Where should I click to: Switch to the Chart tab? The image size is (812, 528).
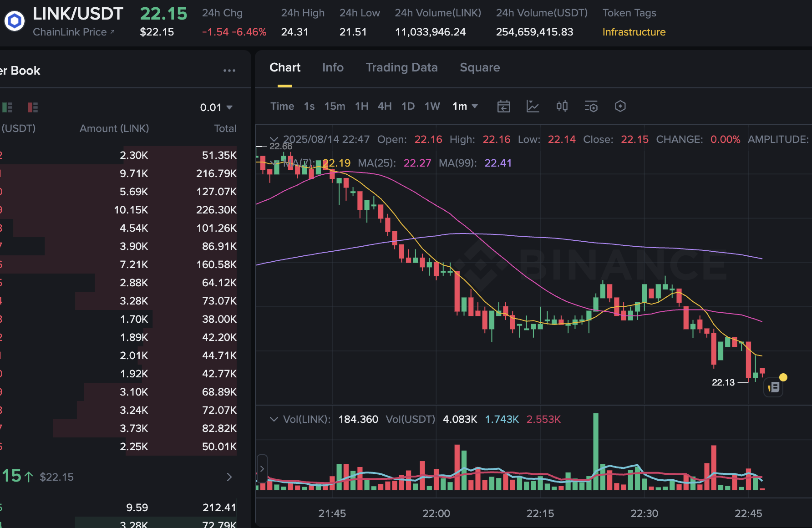pos(285,68)
